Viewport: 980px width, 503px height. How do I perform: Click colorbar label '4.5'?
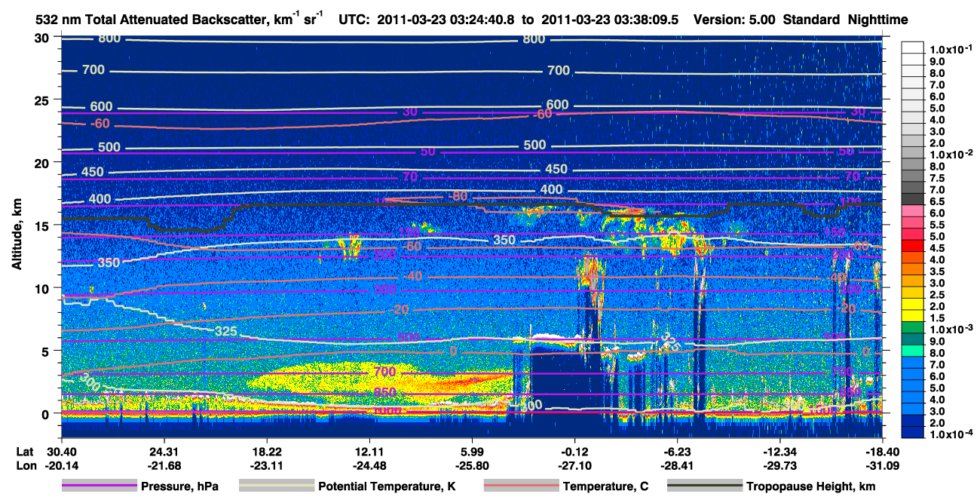pos(937,248)
